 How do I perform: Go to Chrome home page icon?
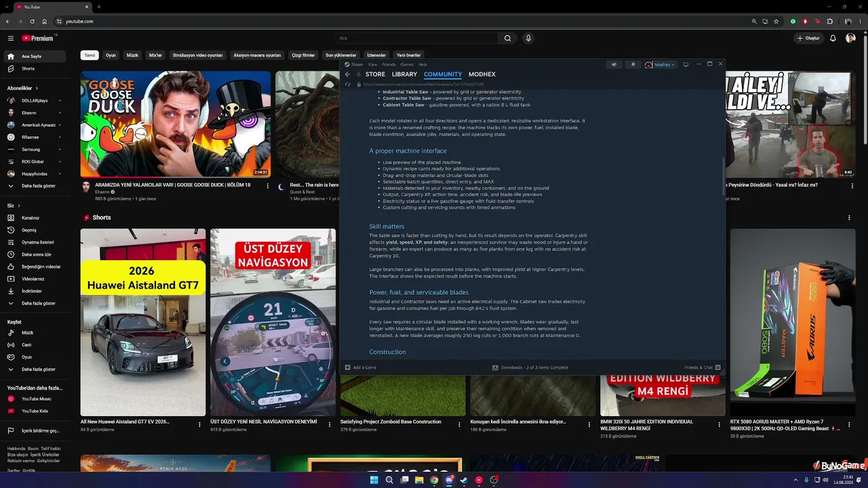[x=44, y=22]
